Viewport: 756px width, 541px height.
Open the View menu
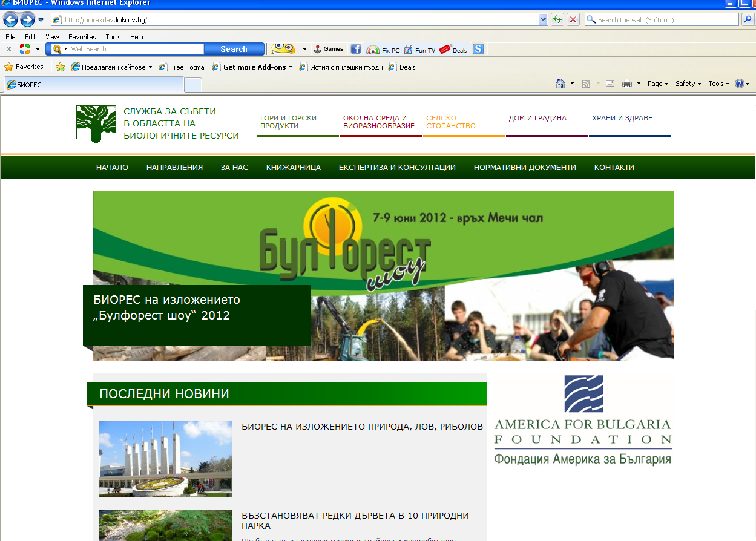[x=52, y=37]
